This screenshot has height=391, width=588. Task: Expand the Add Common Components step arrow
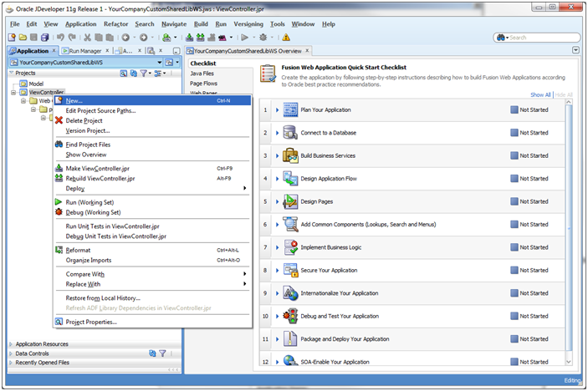pyautogui.click(x=277, y=225)
